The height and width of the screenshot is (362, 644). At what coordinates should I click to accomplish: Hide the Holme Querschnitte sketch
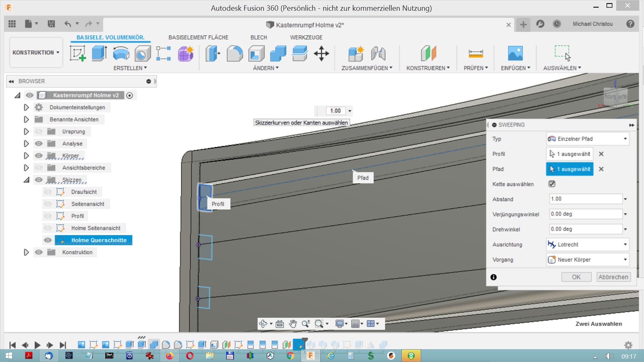coord(48,240)
